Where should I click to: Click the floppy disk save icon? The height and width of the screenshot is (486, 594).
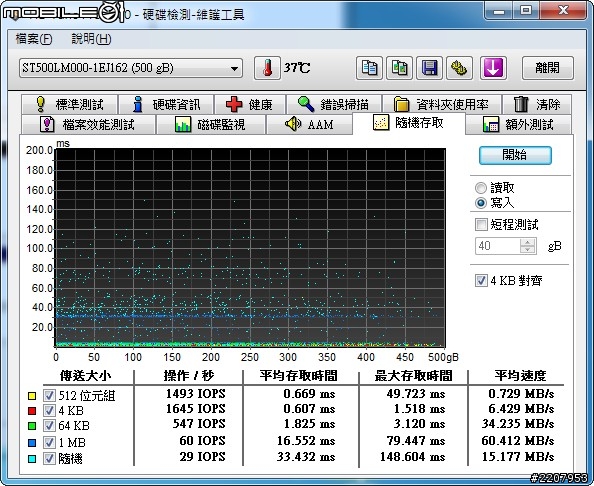pos(429,68)
